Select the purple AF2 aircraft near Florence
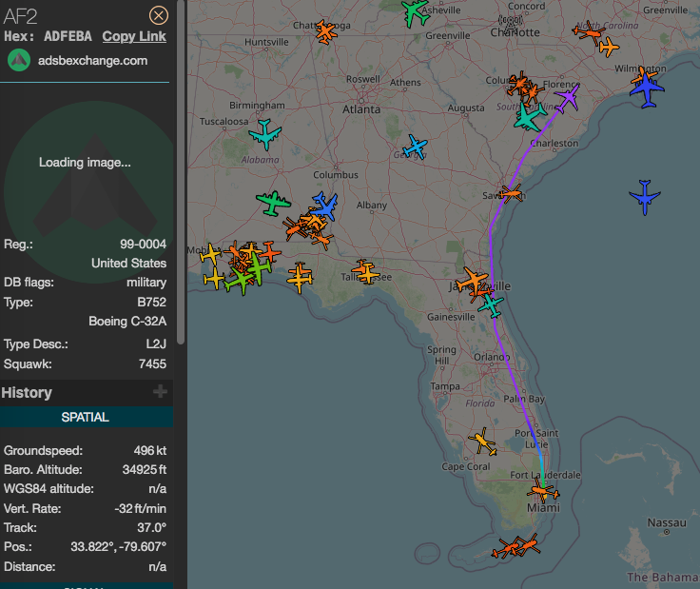 [x=568, y=98]
